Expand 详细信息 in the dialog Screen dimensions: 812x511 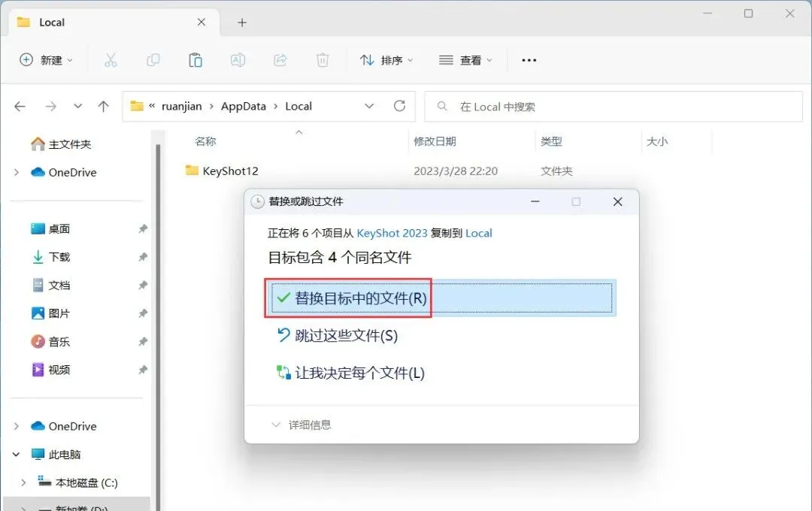(301, 425)
